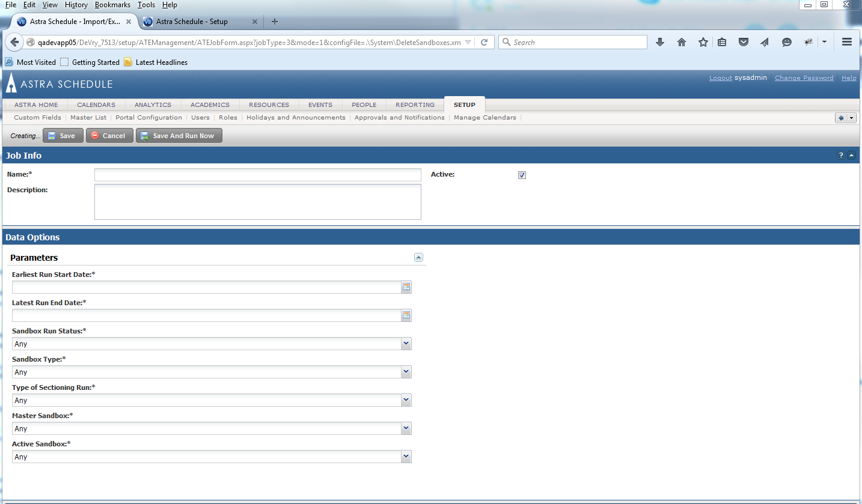Viewport: 862px width, 504px height.
Task: Close the Astra Schedule - Setup tab
Action: pyautogui.click(x=255, y=22)
